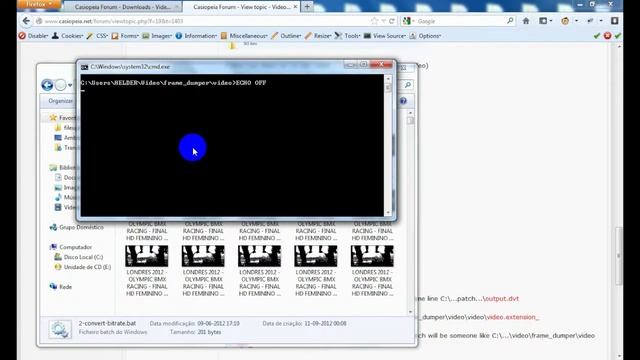Open the CSS developer toolbar menu
This screenshot has width=640, height=360.
coord(97,36)
